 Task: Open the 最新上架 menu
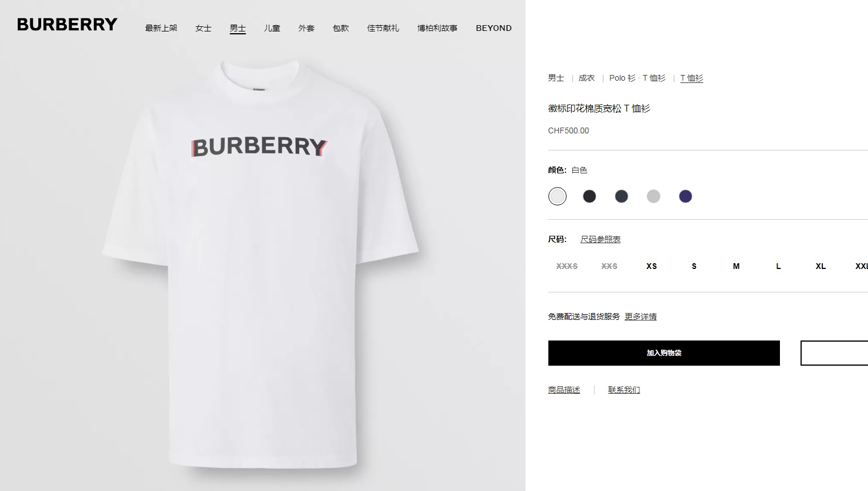pyautogui.click(x=161, y=28)
